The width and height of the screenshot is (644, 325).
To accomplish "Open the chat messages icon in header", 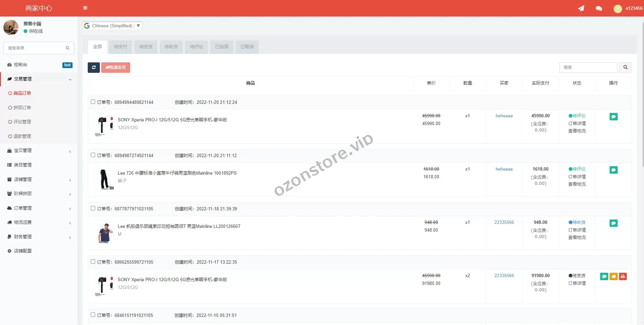I will [x=599, y=8].
